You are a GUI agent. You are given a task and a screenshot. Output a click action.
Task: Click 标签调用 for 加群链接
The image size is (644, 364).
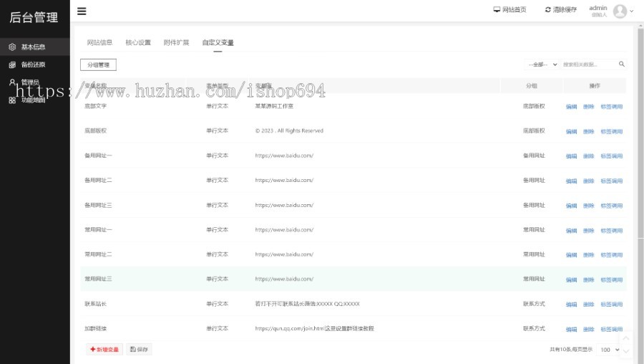coord(612,329)
